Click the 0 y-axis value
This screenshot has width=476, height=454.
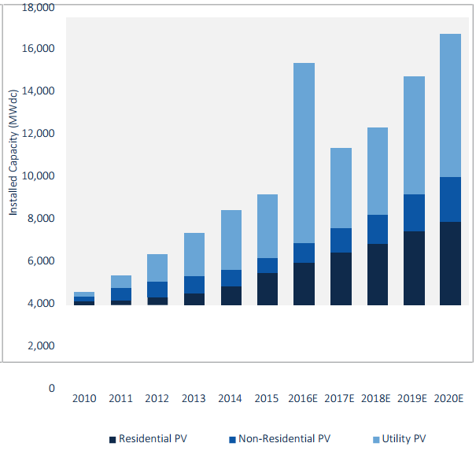(x=52, y=388)
